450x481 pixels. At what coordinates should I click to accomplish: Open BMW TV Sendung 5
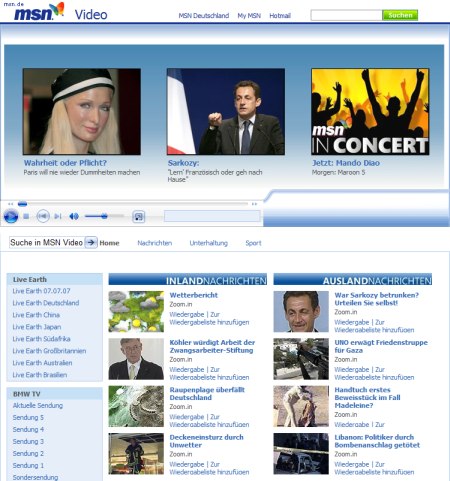[28, 418]
